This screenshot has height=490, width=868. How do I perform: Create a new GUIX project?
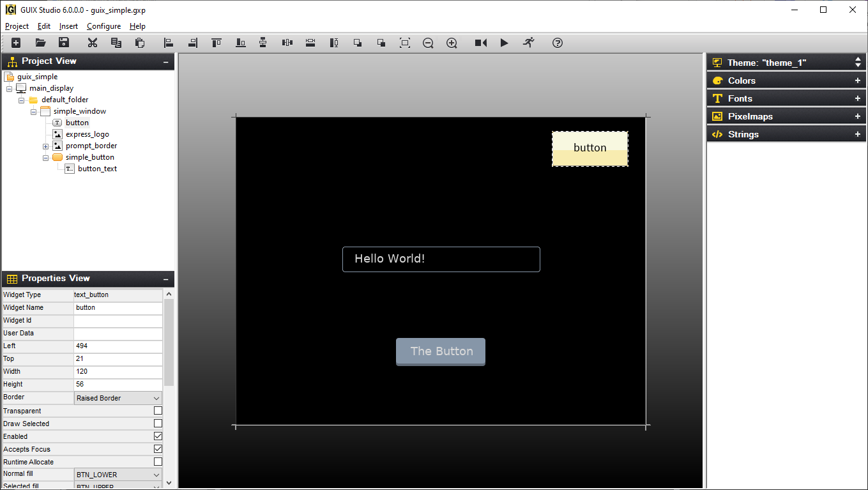click(15, 43)
